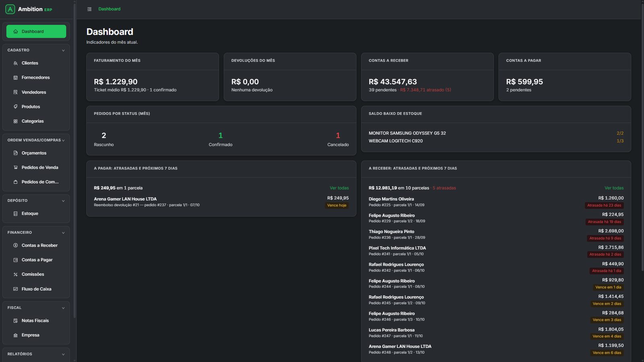Toggle the sidebar hamburger menu icon
The image size is (644, 362).
[x=89, y=9]
